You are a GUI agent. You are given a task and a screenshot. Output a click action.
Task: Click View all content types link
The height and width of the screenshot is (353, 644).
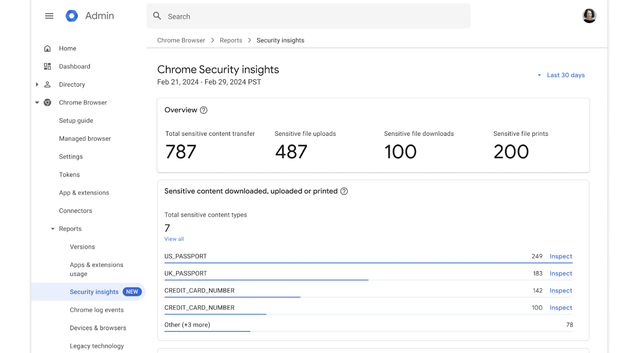click(174, 239)
